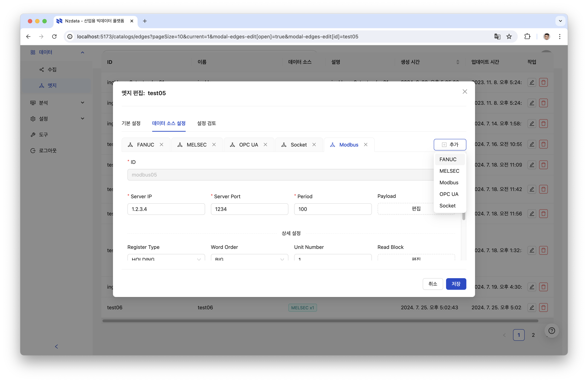This screenshot has width=588, height=382.
Task: Choose FANUC from the add menu
Action: 450,159
